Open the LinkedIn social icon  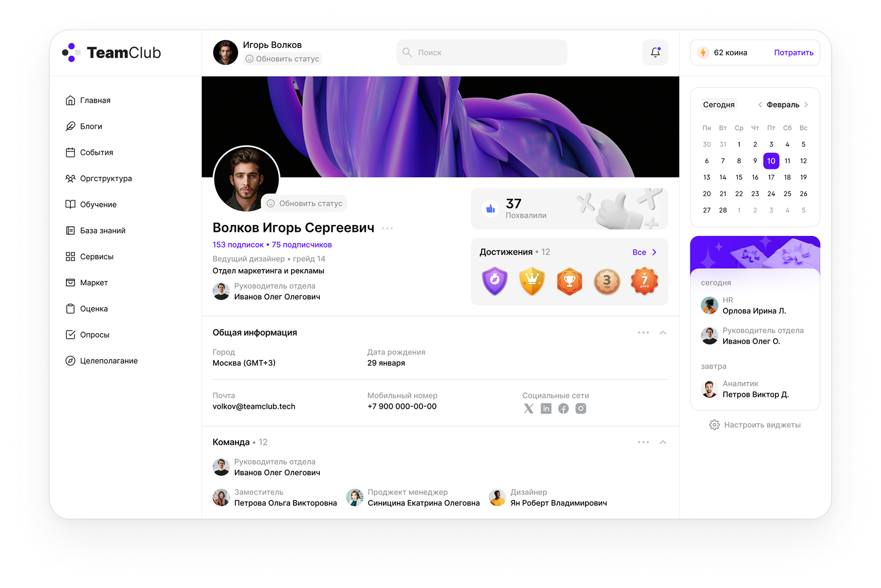pyautogui.click(x=546, y=409)
